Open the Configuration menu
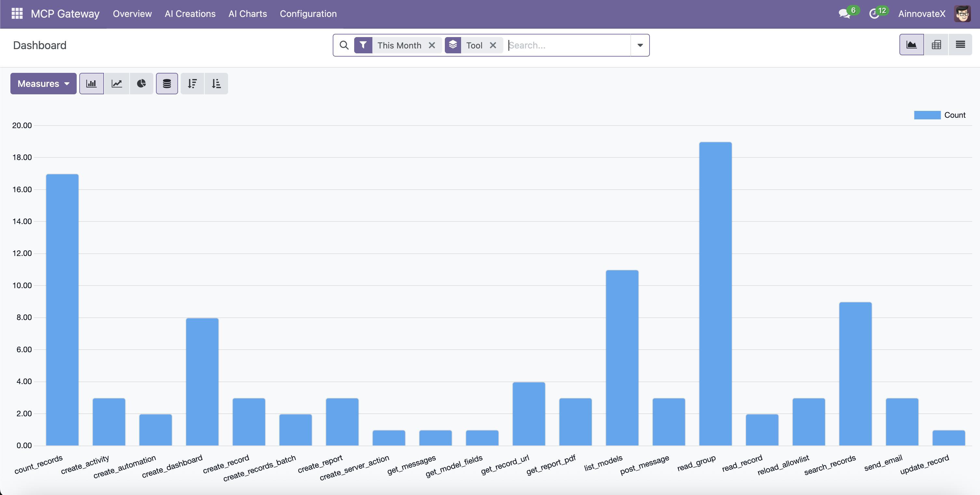The width and height of the screenshot is (980, 495). point(308,14)
